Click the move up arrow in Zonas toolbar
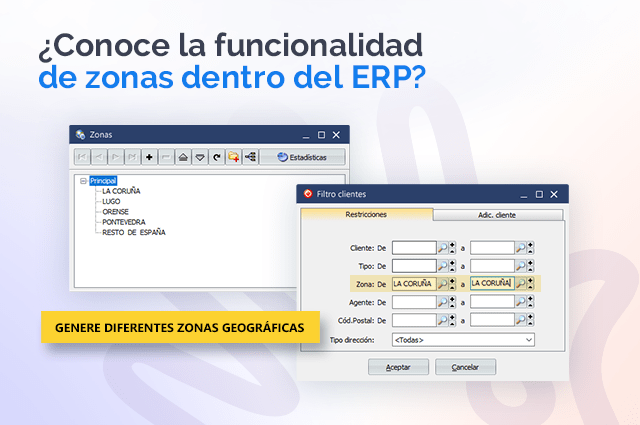This screenshot has width=640, height=425. coord(183,157)
